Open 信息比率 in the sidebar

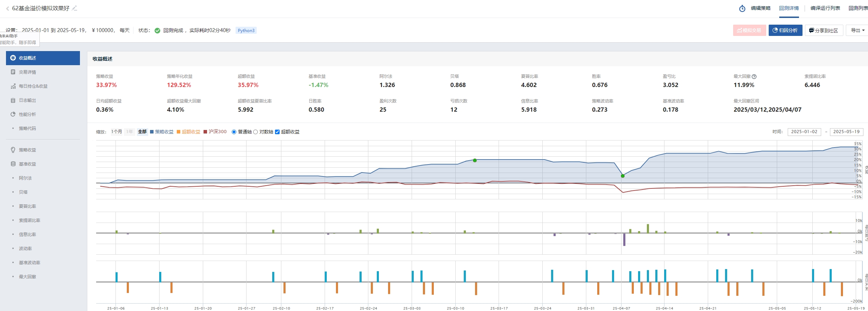[27, 235]
